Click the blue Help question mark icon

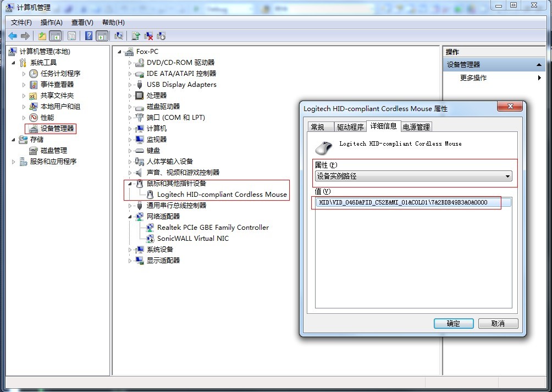click(x=89, y=36)
